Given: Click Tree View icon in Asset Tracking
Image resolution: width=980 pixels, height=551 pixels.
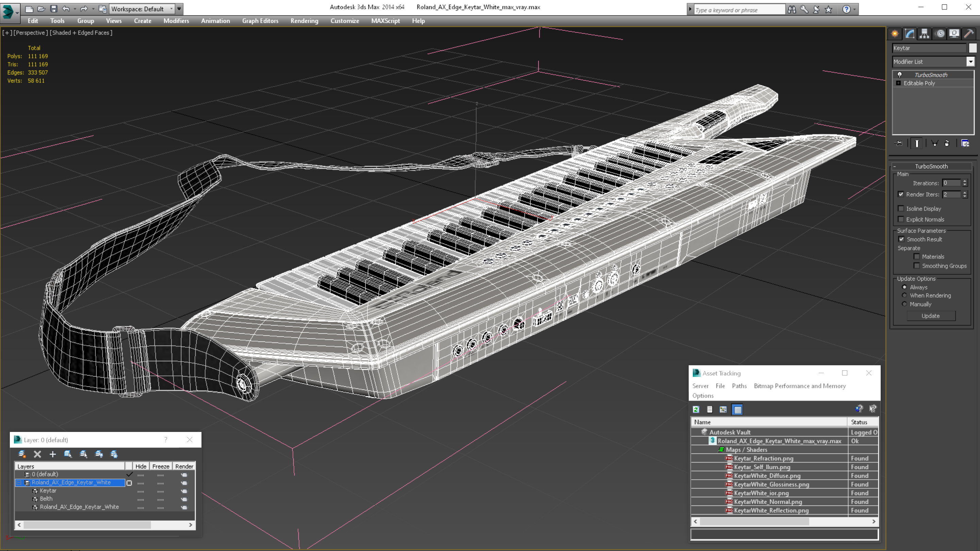Looking at the screenshot, I should click(723, 410).
